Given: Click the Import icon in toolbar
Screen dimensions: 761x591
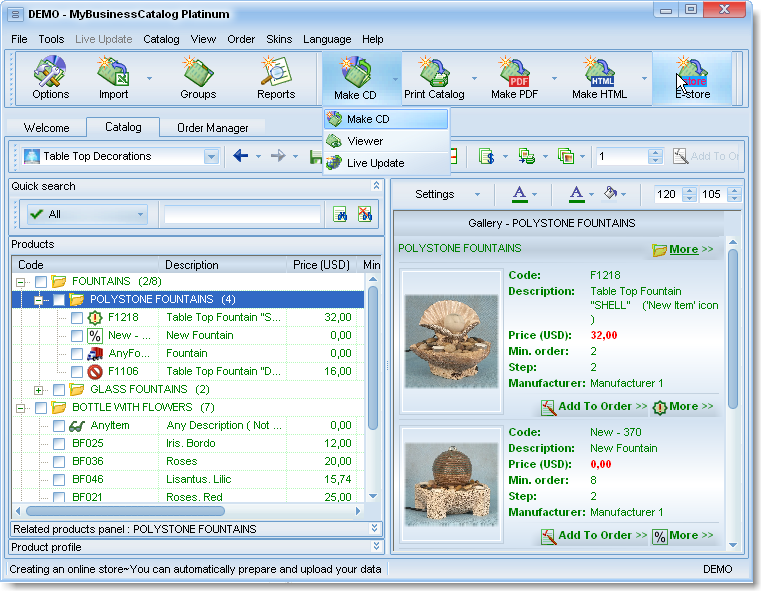Looking at the screenshot, I should (113, 78).
